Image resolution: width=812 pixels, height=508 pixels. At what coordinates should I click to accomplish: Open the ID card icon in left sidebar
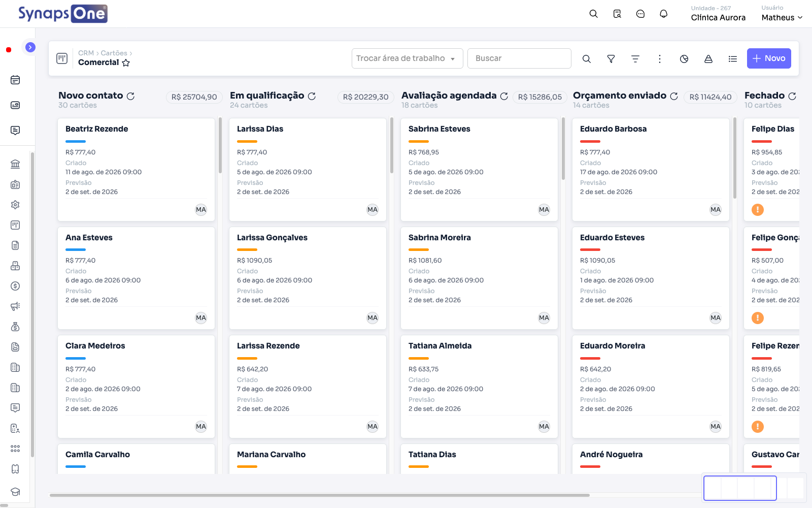(x=15, y=105)
